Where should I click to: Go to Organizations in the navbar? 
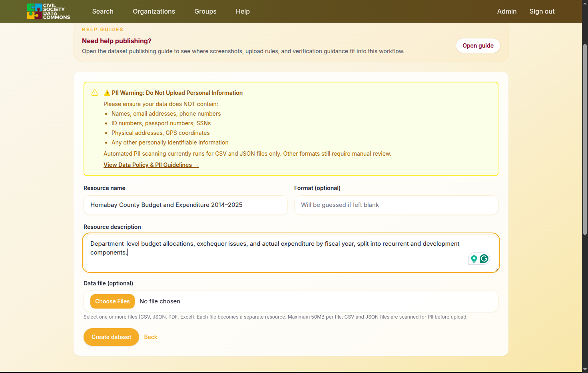[x=154, y=11]
